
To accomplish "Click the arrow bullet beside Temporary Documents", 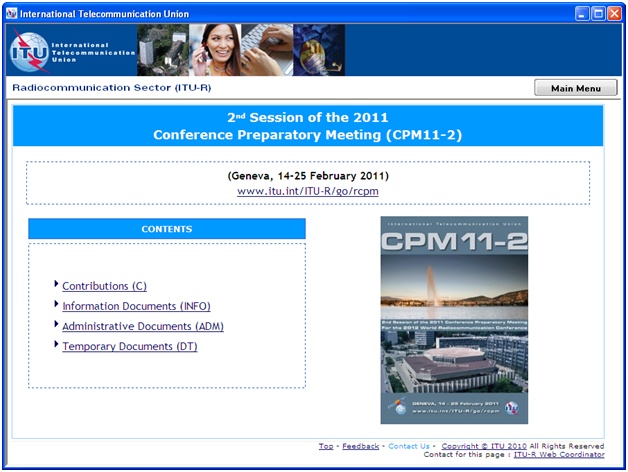I will pyautogui.click(x=57, y=345).
